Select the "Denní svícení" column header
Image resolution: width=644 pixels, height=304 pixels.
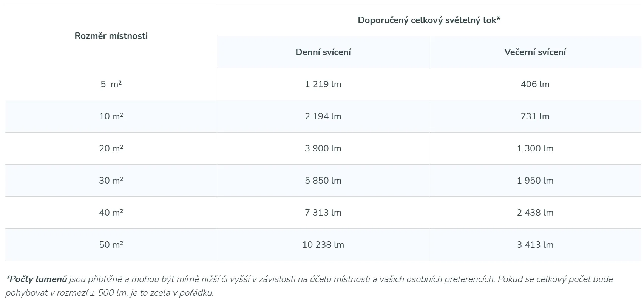[323, 52]
